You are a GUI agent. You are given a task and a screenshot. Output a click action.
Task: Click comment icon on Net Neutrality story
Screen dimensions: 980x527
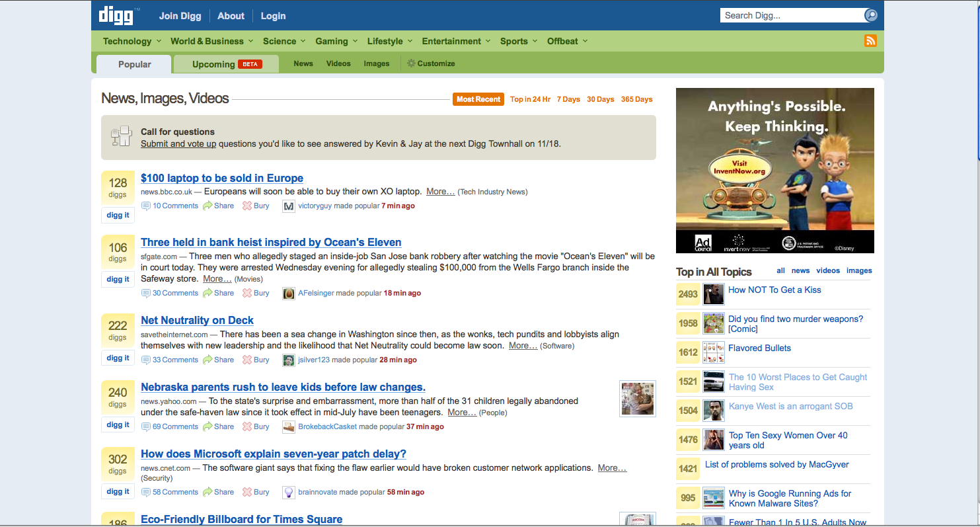(146, 360)
